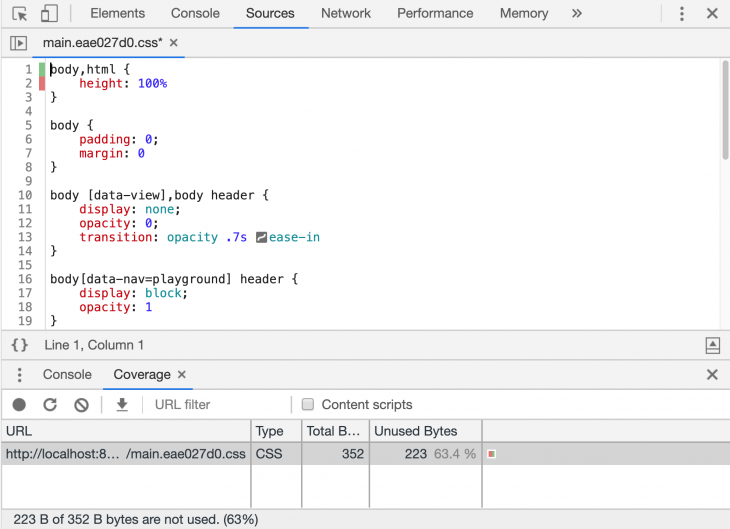Click the pretty print braces icon
This screenshot has width=730, height=529.
point(19,345)
